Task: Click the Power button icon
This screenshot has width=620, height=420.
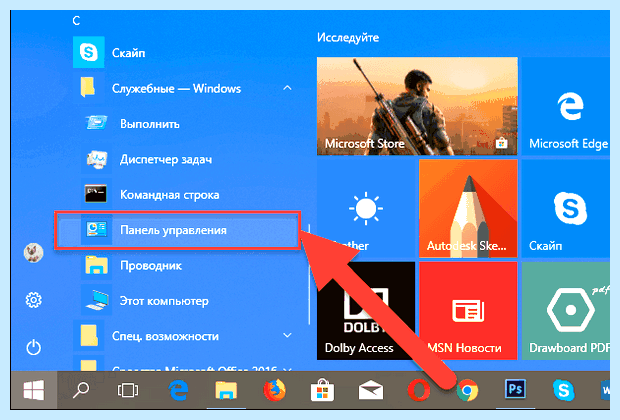Action: click(x=34, y=348)
